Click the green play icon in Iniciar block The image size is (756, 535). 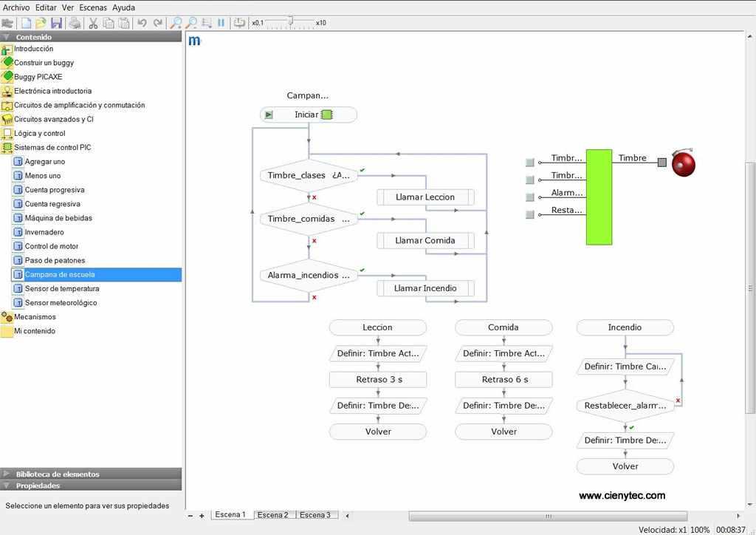(x=269, y=115)
